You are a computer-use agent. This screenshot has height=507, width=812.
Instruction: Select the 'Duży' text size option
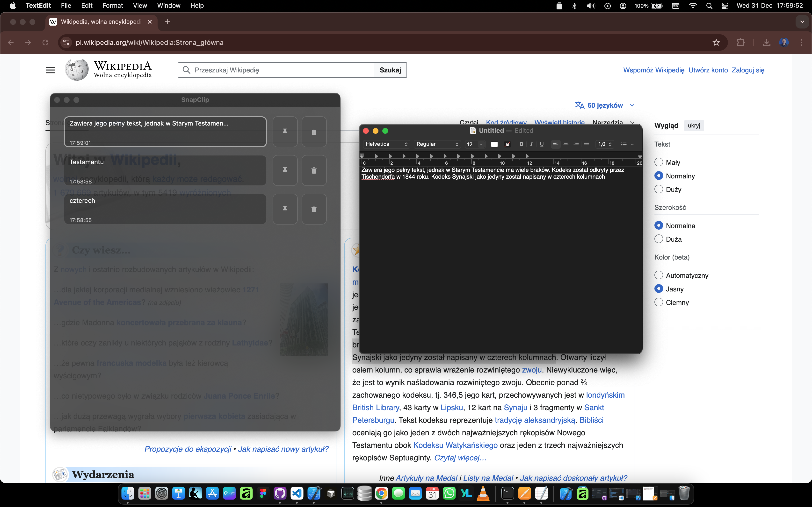(x=659, y=190)
